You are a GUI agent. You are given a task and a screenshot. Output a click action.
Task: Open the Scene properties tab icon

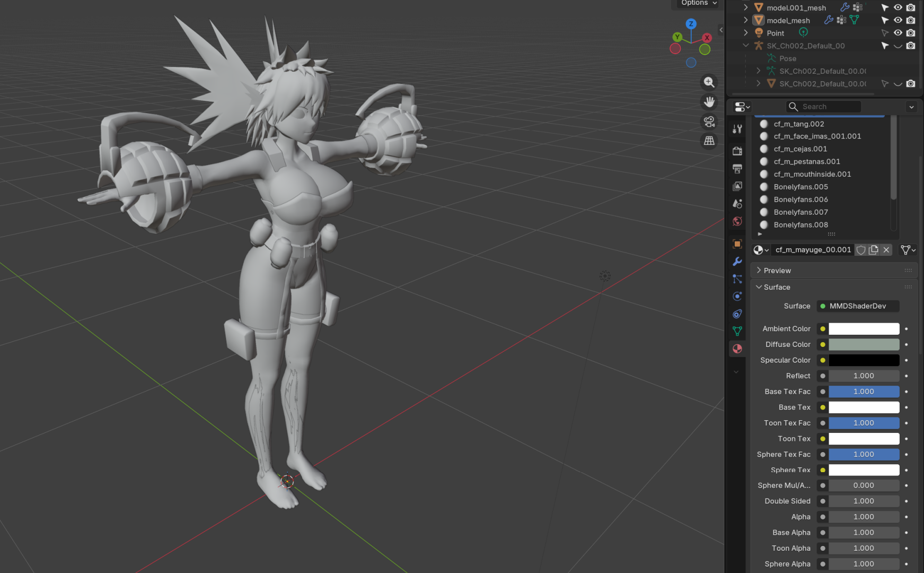tap(737, 204)
